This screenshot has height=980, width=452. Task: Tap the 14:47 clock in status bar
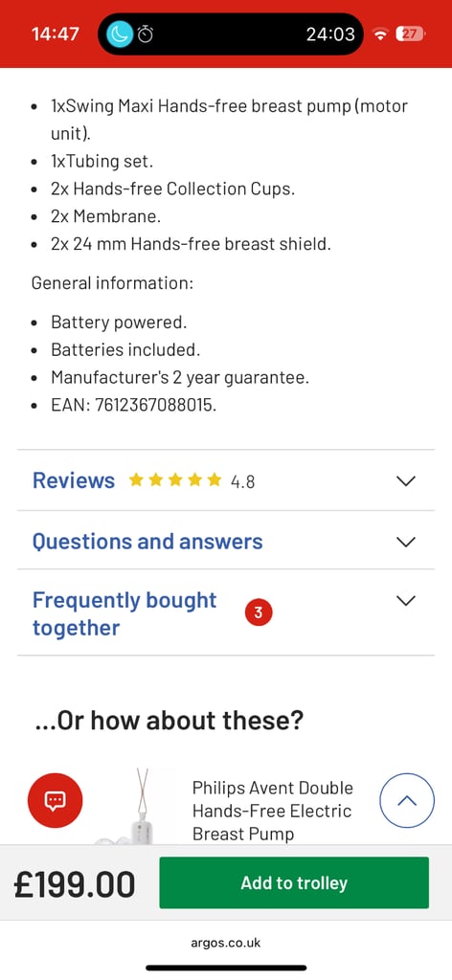coord(55,33)
